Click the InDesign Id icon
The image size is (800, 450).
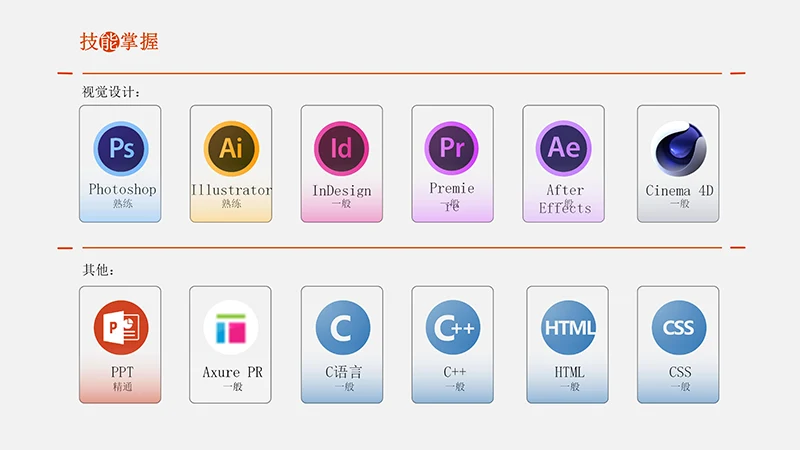click(x=342, y=149)
